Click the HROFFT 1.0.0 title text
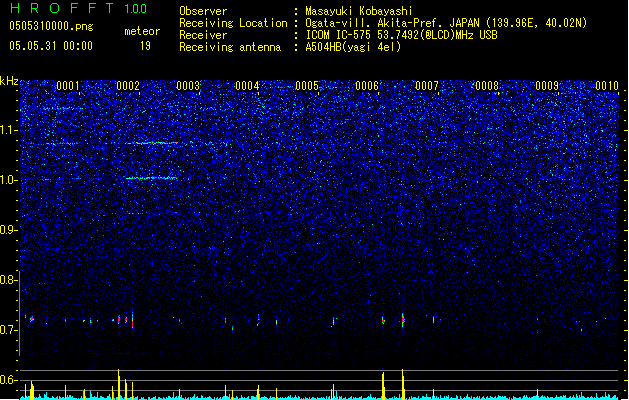The height and width of the screenshot is (400, 629). [x=78, y=8]
